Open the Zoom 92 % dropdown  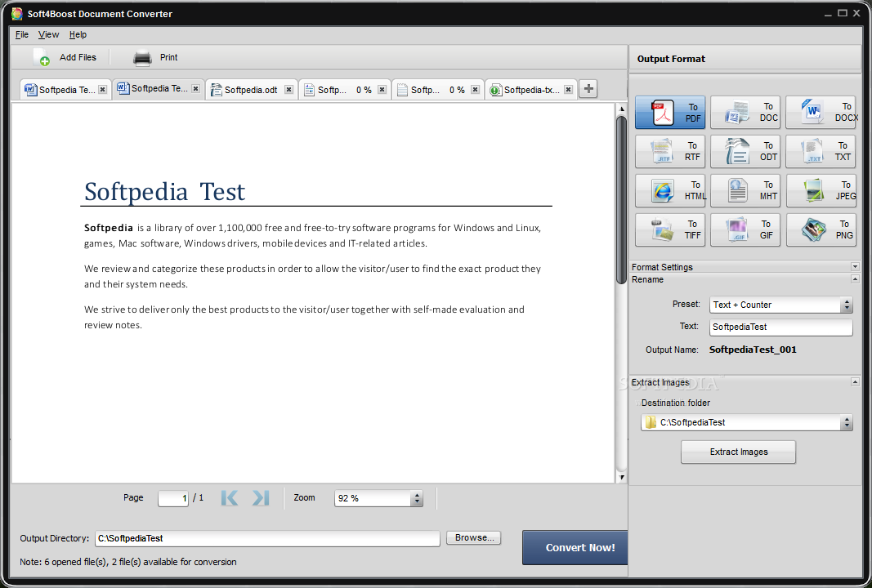(x=417, y=498)
